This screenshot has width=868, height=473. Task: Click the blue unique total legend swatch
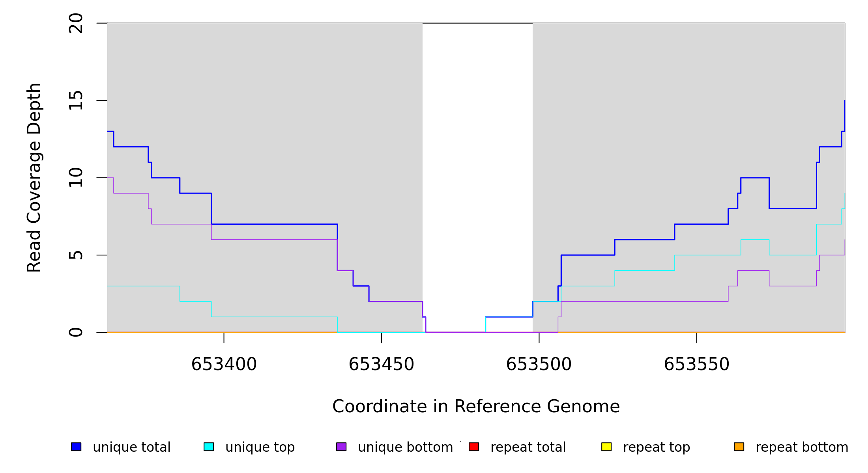(76, 447)
